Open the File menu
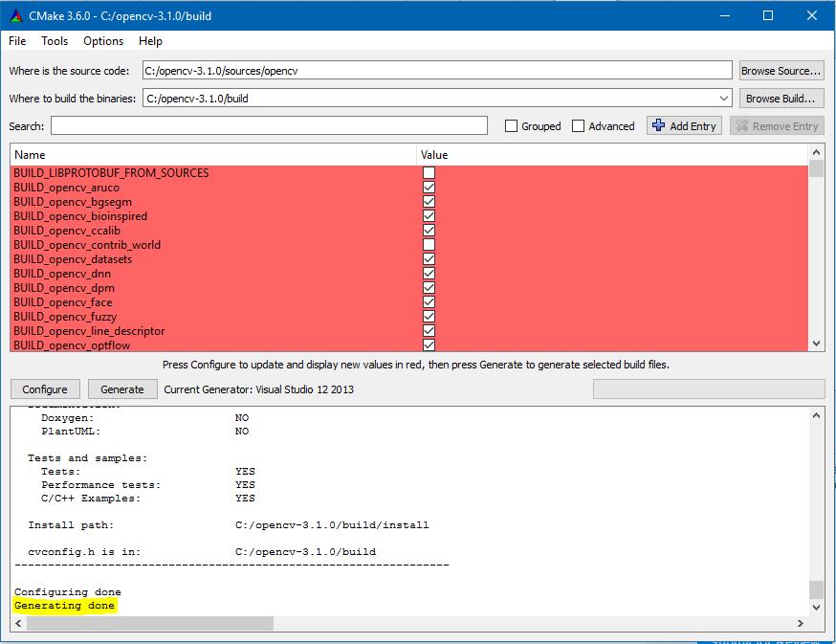The height and width of the screenshot is (644, 836). 17,41
